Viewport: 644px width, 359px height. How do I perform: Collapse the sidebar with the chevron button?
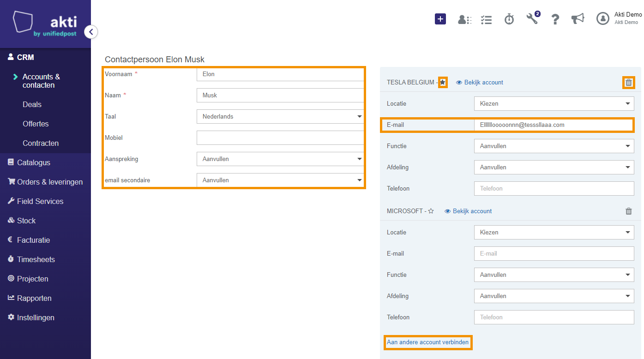91,32
